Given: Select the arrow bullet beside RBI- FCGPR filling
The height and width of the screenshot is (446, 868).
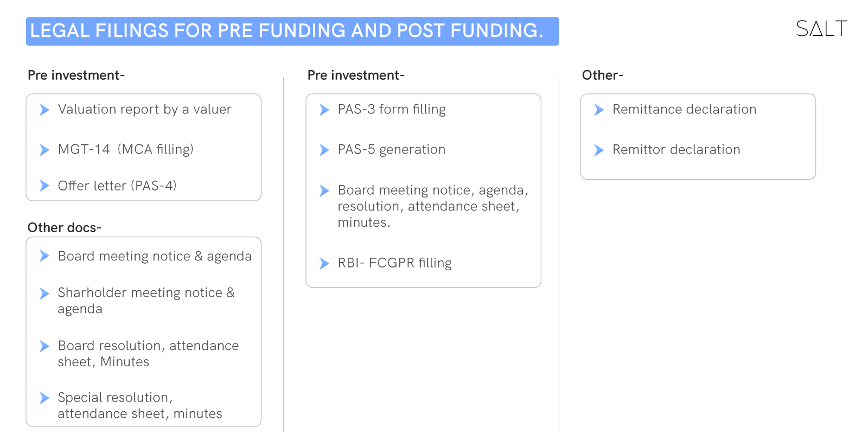Looking at the screenshot, I should (324, 264).
